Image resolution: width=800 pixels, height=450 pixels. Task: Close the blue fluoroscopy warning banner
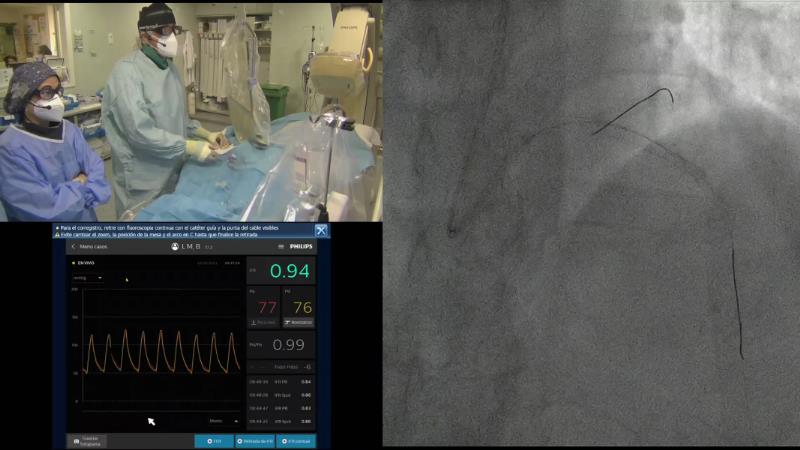pyautogui.click(x=322, y=230)
